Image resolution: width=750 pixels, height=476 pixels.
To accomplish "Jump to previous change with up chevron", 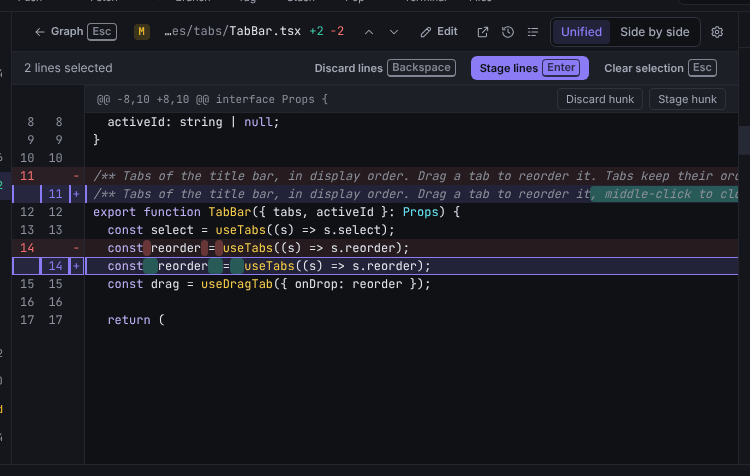I will click(x=369, y=32).
